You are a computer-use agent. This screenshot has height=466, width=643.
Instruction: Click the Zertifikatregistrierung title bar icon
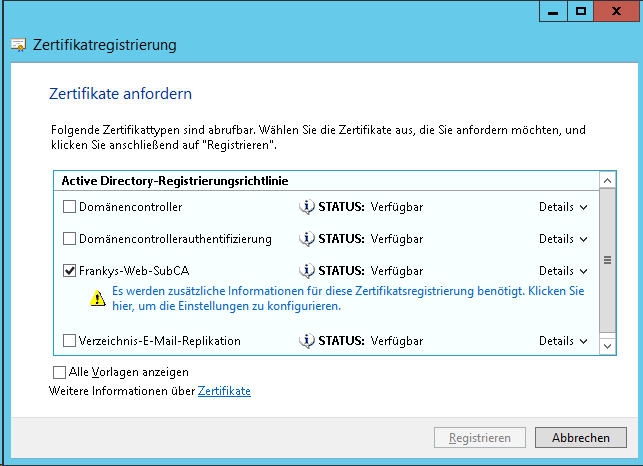[18, 45]
